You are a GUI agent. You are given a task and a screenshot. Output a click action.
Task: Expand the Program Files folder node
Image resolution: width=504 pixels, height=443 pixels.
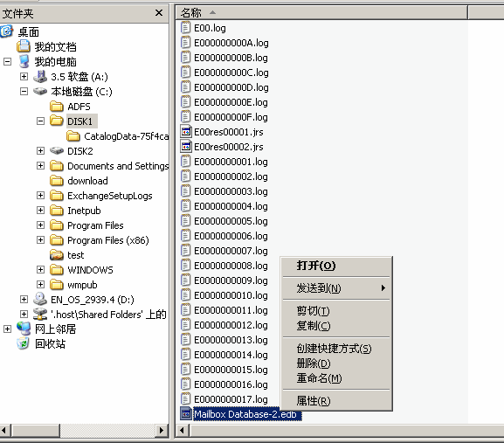pos(40,225)
